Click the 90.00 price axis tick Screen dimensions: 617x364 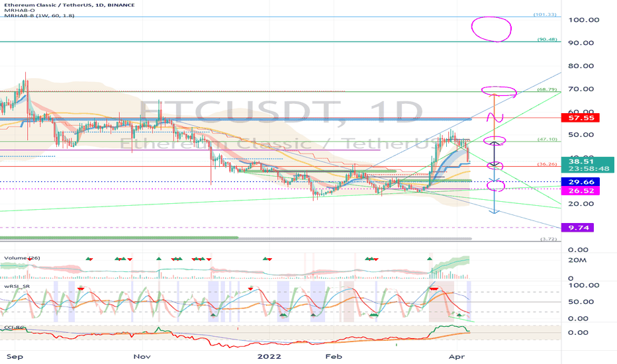coord(581,43)
